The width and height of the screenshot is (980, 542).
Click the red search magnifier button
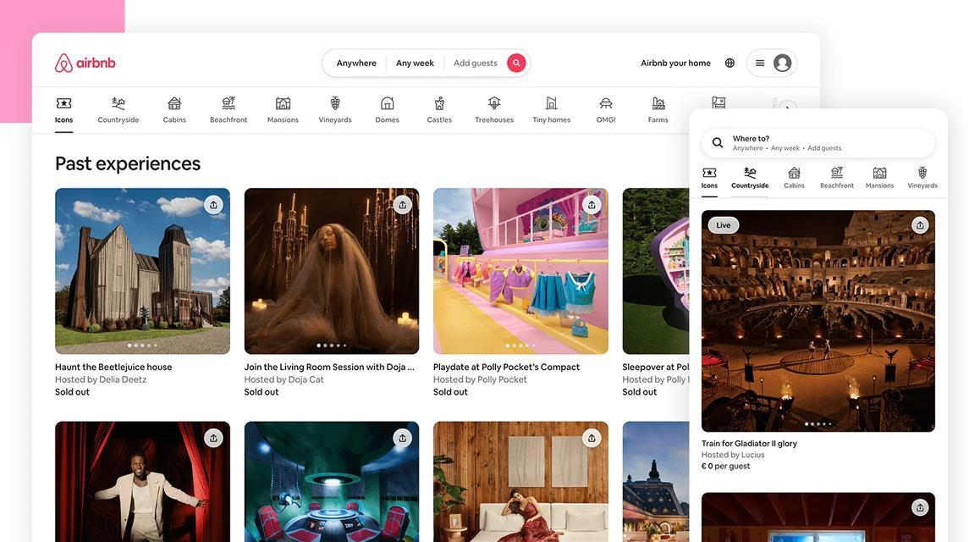click(x=516, y=64)
